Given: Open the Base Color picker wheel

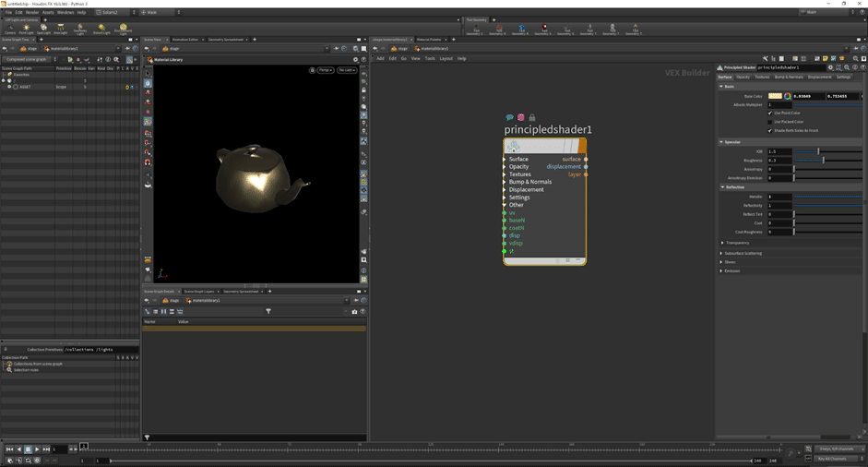Looking at the screenshot, I should point(787,96).
